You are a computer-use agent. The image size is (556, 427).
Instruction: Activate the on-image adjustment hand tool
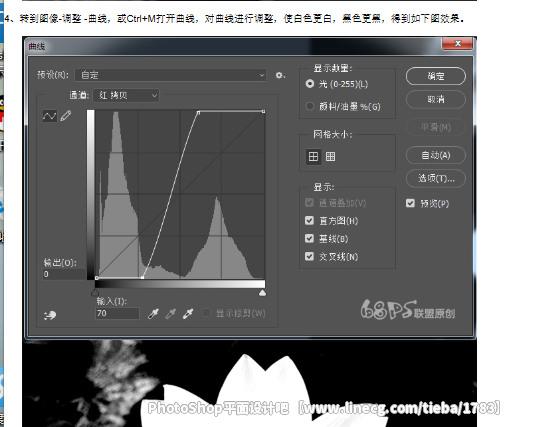pos(50,315)
